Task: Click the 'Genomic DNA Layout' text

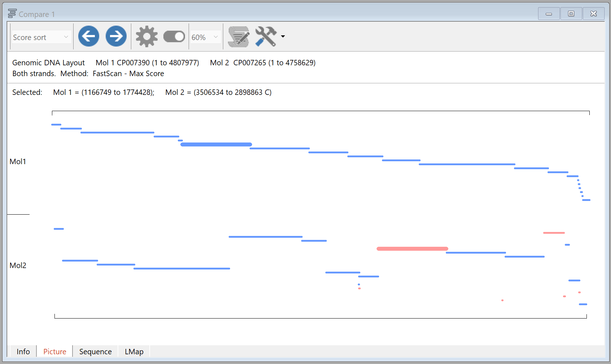Action: tap(48, 63)
